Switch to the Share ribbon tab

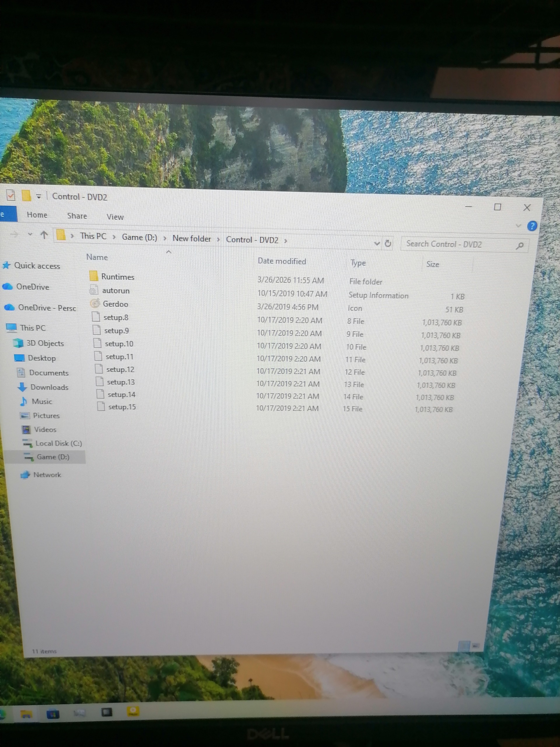[77, 216]
